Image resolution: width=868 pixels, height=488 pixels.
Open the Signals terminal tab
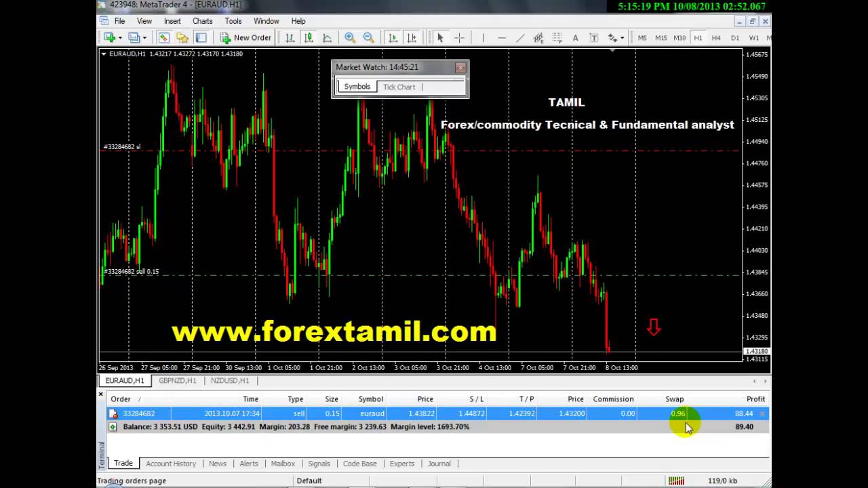319,464
